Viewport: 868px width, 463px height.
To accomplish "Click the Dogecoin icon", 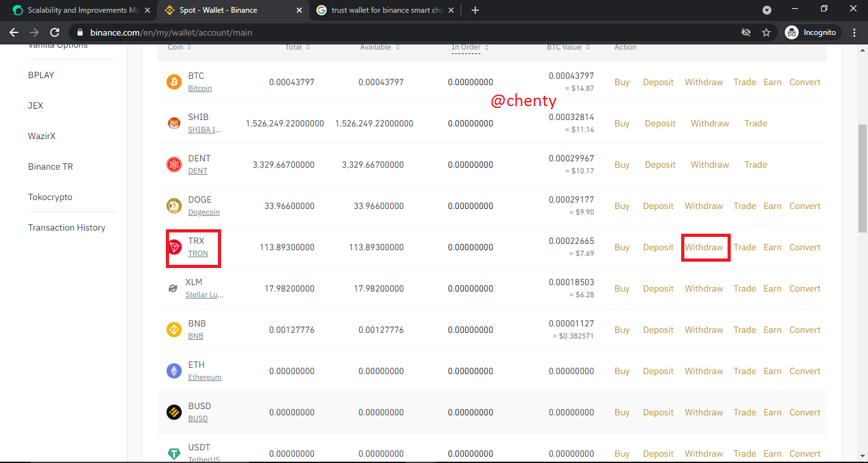I will 174,206.
